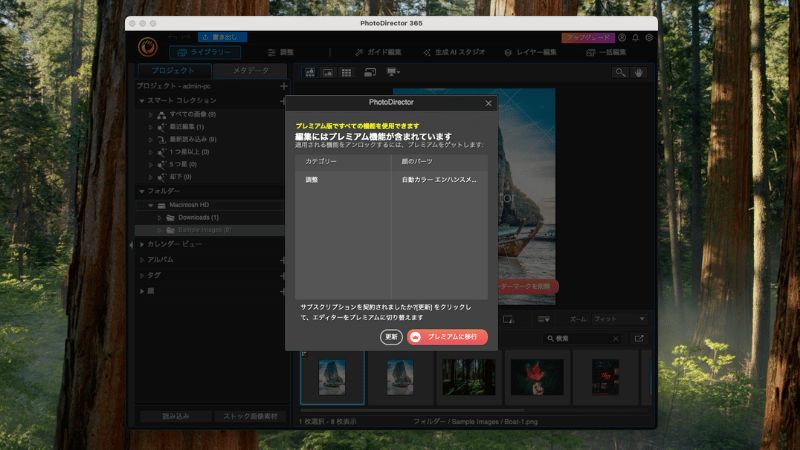Open the sort order dropdown icon
The width and height of the screenshot is (800, 450).
pos(544,319)
